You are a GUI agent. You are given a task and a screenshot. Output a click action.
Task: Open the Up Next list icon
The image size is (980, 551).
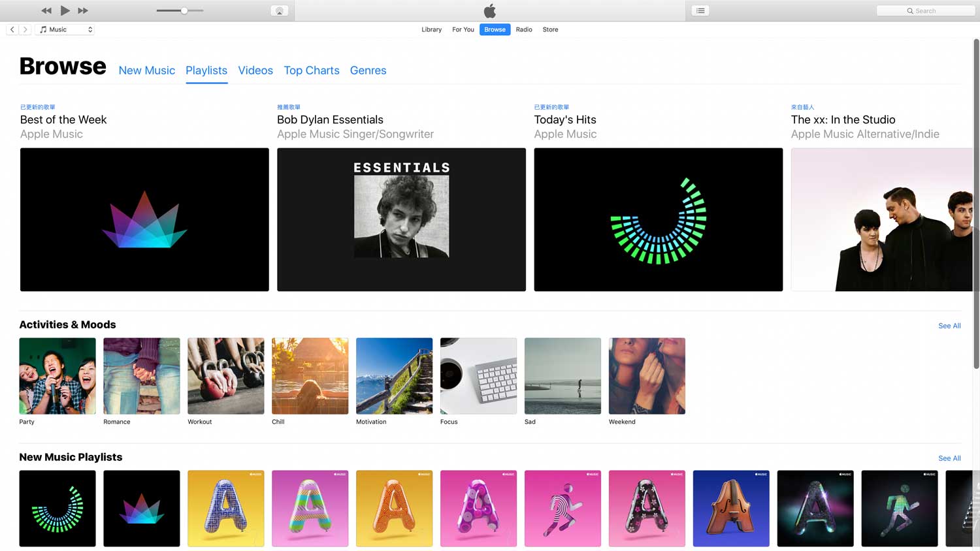(700, 10)
